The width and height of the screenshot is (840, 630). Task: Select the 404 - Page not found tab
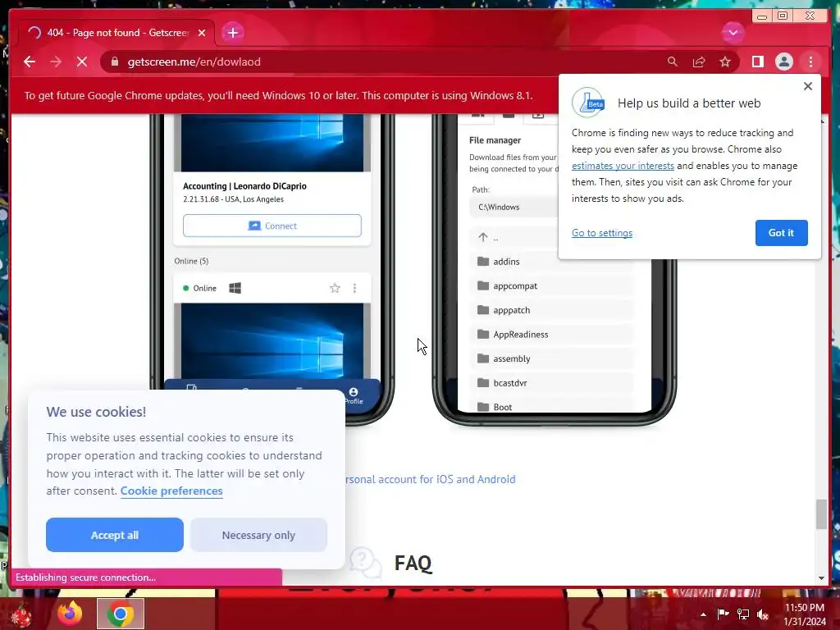(x=116, y=33)
